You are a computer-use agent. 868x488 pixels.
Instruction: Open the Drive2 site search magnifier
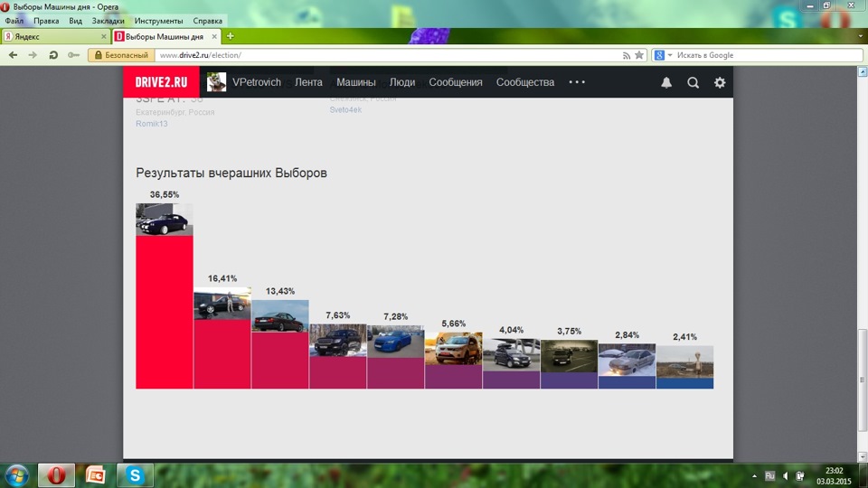pyautogui.click(x=693, y=82)
